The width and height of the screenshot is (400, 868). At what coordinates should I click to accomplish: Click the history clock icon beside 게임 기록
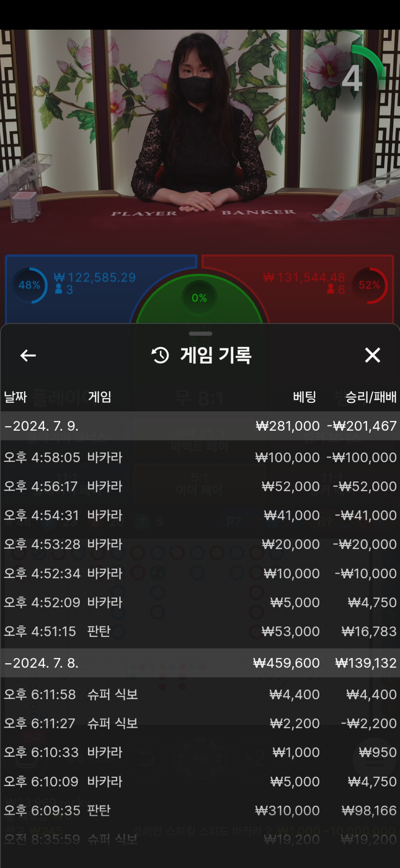pyautogui.click(x=160, y=355)
